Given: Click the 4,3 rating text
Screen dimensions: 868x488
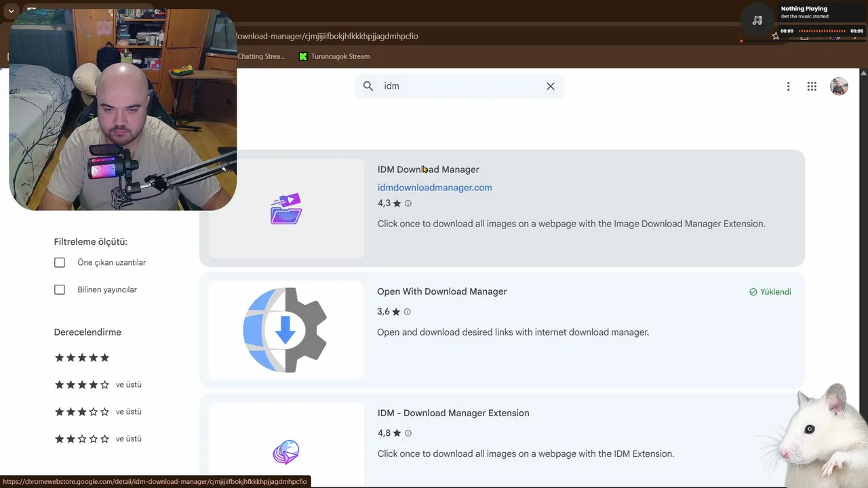Looking at the screenshot, I should pos(384,203).
